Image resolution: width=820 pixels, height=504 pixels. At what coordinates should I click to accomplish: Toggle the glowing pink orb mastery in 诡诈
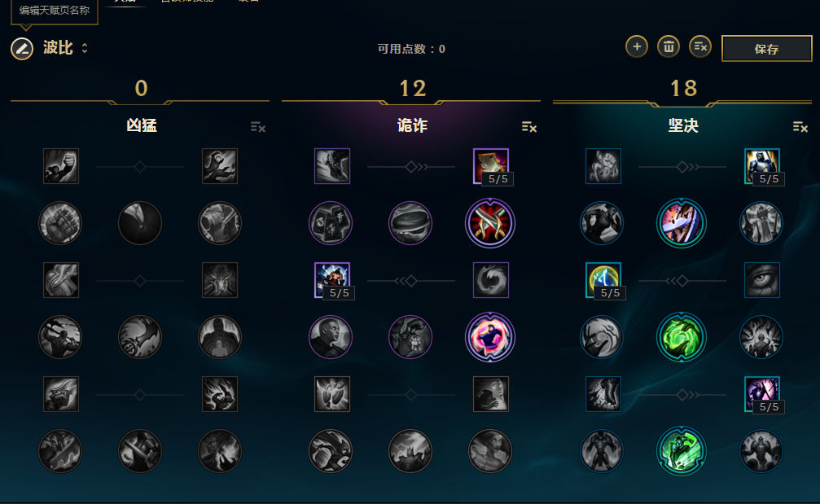tap(490, 337)
